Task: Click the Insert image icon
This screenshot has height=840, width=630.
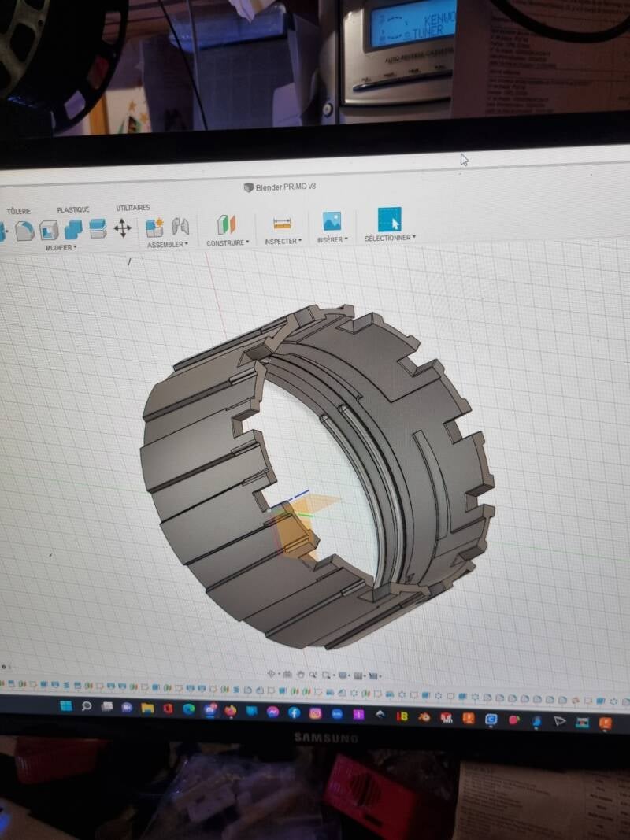Action: click(x=332, y=221)
